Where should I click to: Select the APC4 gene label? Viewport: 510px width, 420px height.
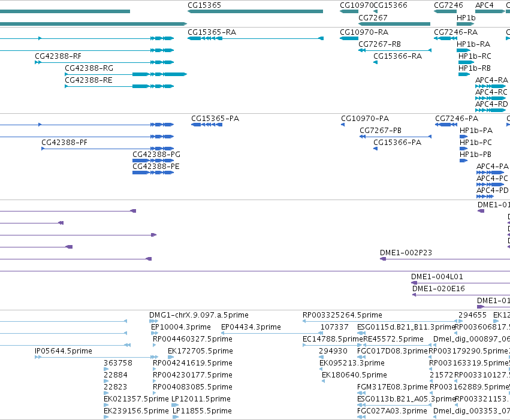pyautogui.click(x=484, y=5)
